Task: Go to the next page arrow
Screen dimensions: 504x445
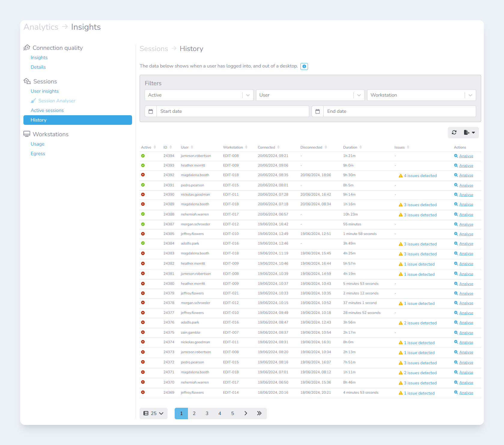Action: (x=246, y=413)
